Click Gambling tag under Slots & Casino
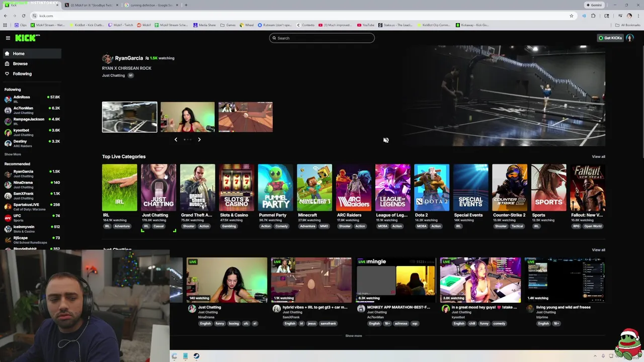644x362 pixels. pyautogui.click(x=229, y=226)
